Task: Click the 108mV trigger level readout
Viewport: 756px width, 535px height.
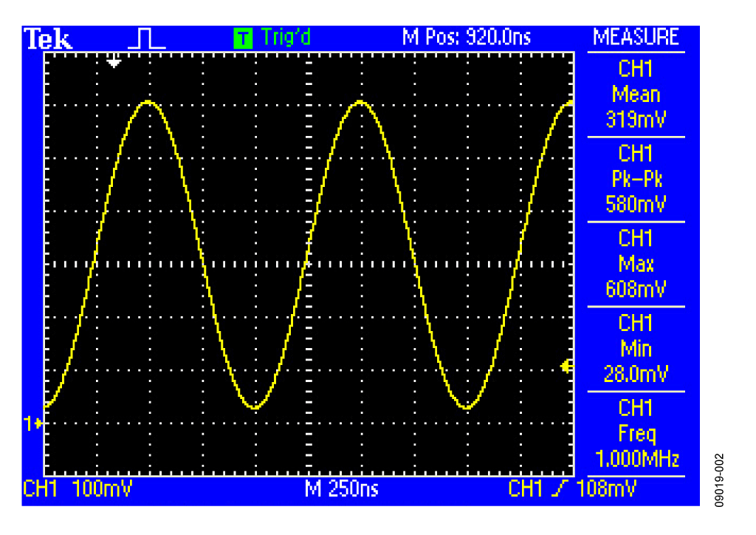Action: tap(605, 489)
